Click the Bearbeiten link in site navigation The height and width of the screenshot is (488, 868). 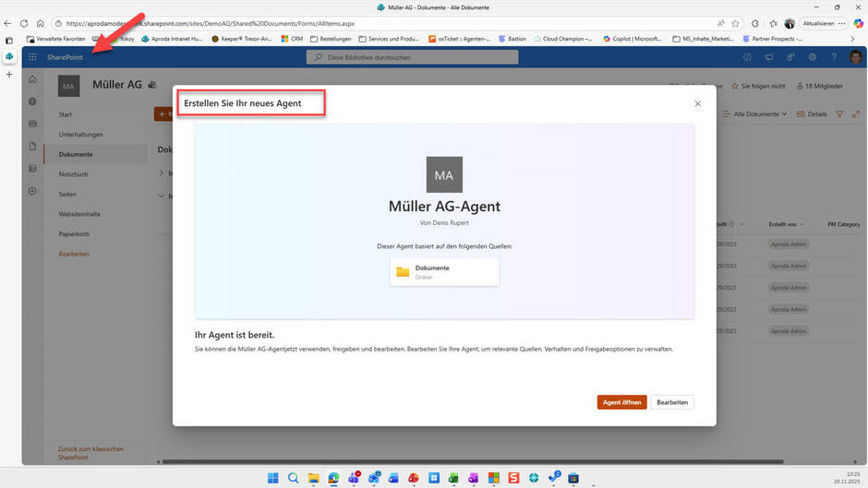74,254
